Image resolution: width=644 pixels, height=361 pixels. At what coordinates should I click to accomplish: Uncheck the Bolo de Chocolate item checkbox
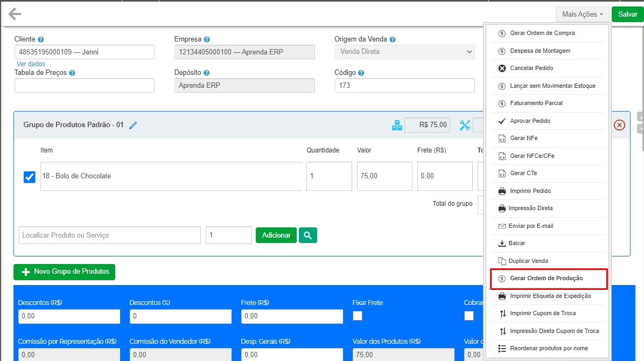[30, 177]
